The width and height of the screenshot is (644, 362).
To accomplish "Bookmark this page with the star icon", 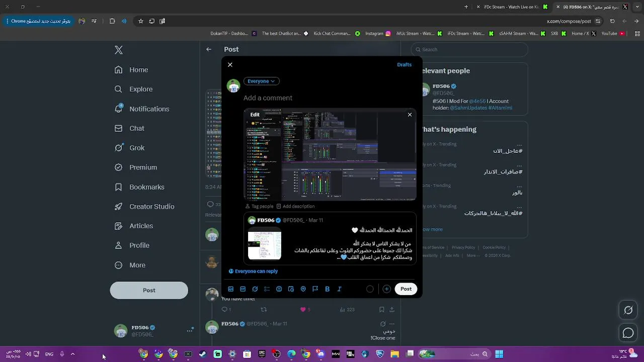I will (141, 21).
